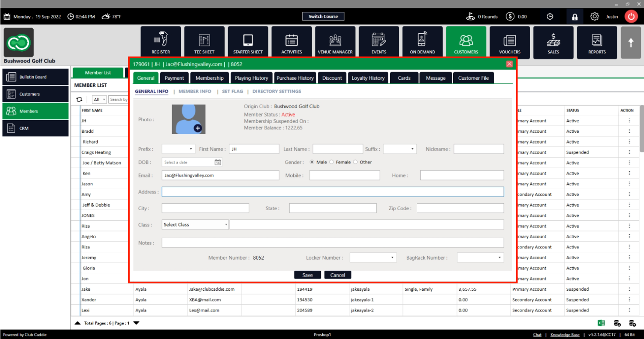644x339 pixels.
Task: Open the Reports module
Action: 597,42
